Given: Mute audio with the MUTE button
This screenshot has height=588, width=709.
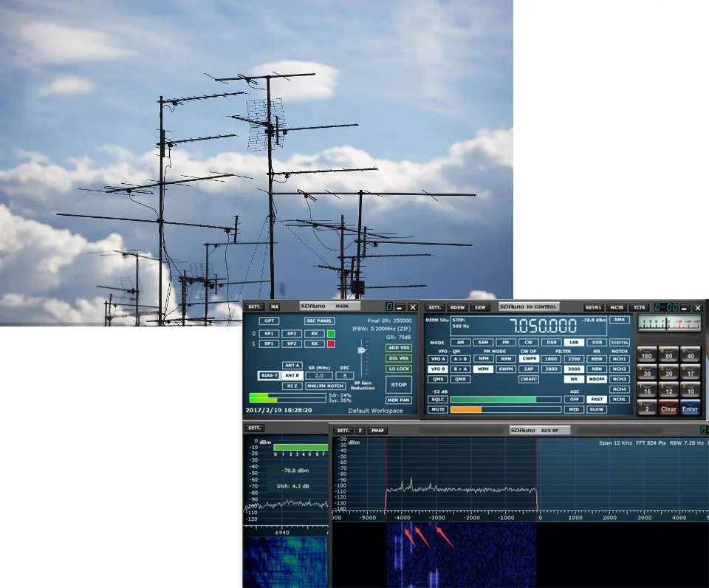Looking at the screenshot, I should (x=438, y=410).
